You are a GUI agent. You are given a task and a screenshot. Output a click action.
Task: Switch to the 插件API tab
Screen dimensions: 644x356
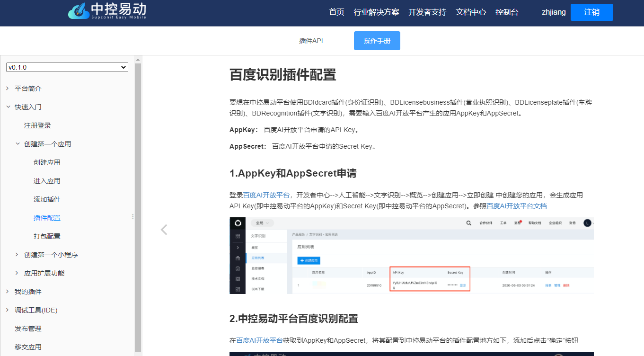[311, 41]
